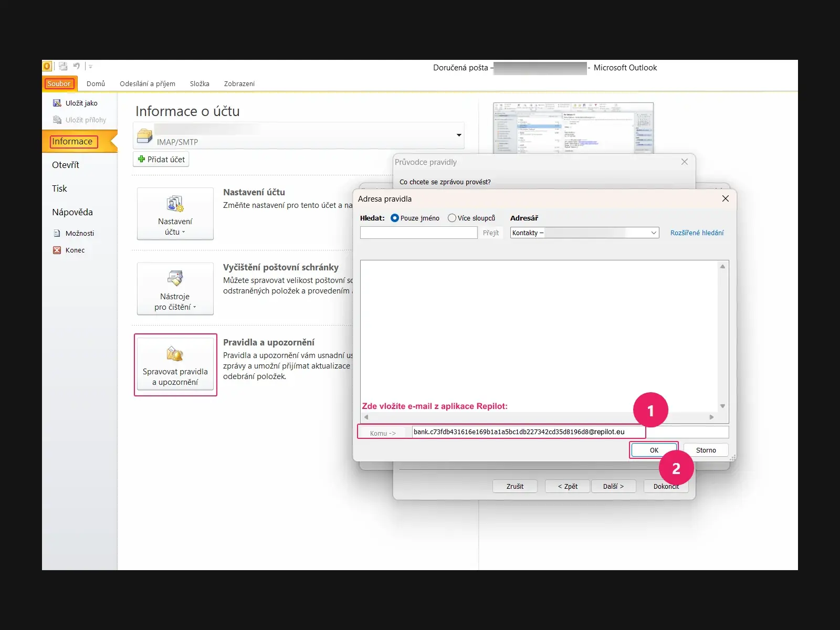This screenshot has height=630, width=840.
Task: Open Možnosti from the backstage menu
Action: pyautogui.click(x=74, y=233)
